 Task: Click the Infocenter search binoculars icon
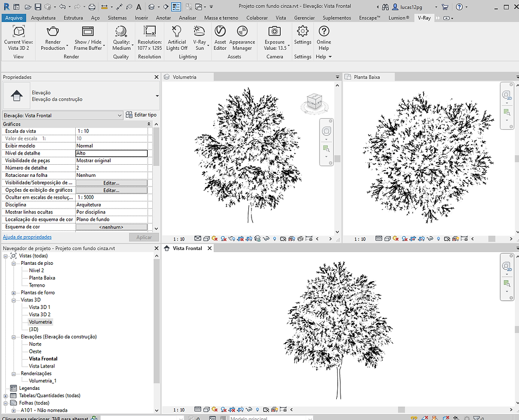[x=386, y=6]
